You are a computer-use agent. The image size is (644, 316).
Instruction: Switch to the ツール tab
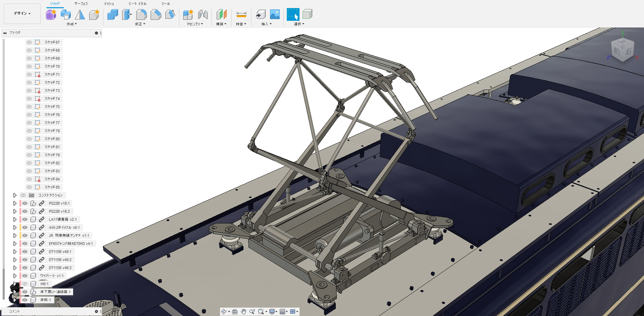point(166,4)
